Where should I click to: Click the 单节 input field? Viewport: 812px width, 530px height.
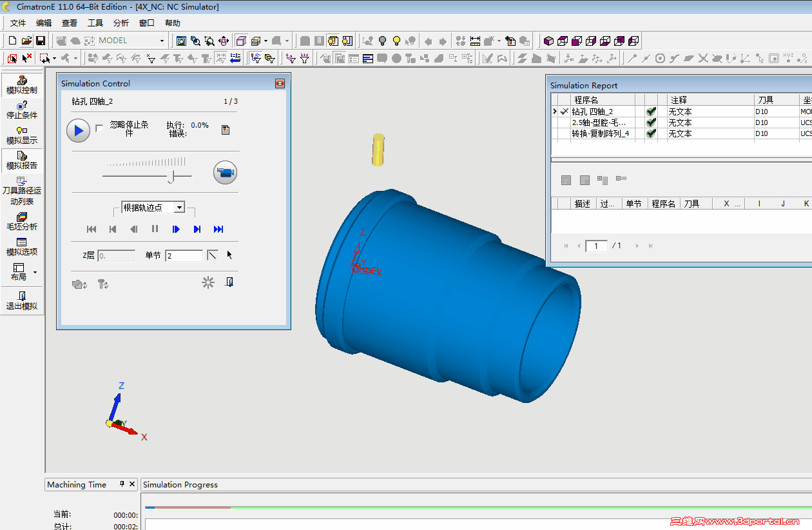184,256
